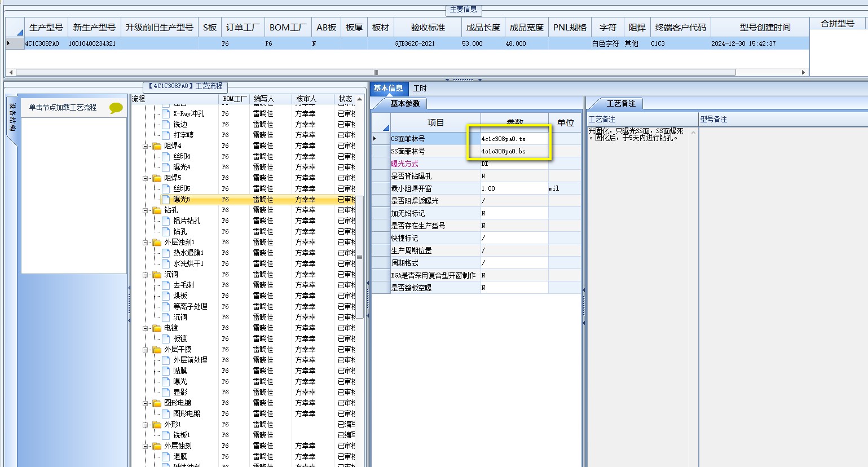Sort by the 生产型号 column header
The width and height of the screenshot is (868, 467).
coord(46,27)
